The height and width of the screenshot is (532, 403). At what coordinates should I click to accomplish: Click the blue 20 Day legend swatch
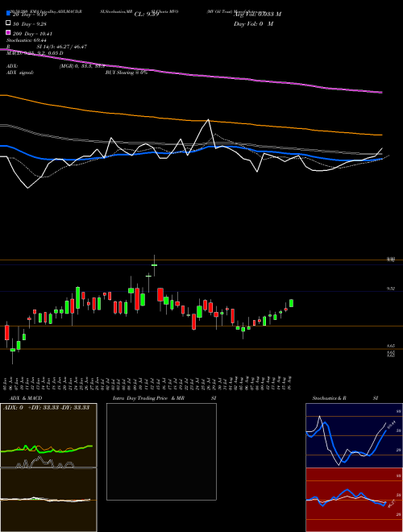pos(9,14)
